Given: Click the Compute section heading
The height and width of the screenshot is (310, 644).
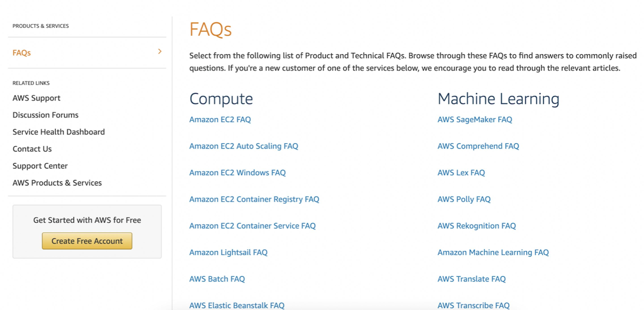Looking at the screenshot, I should pyautogui.click(x=221, y=99).
